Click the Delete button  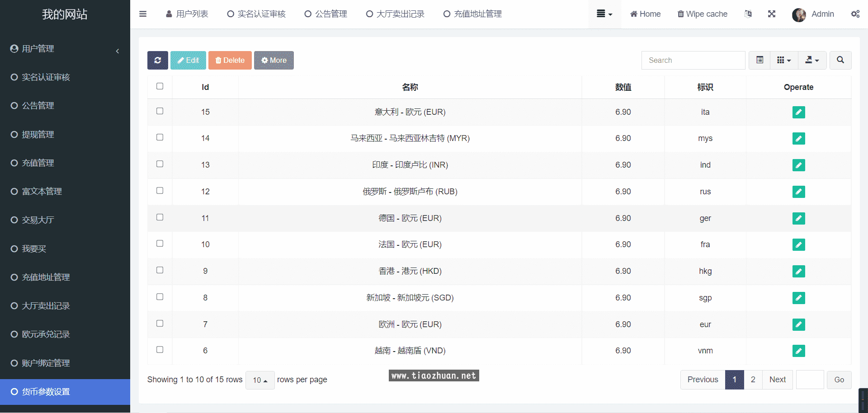[x=230, y=60]
